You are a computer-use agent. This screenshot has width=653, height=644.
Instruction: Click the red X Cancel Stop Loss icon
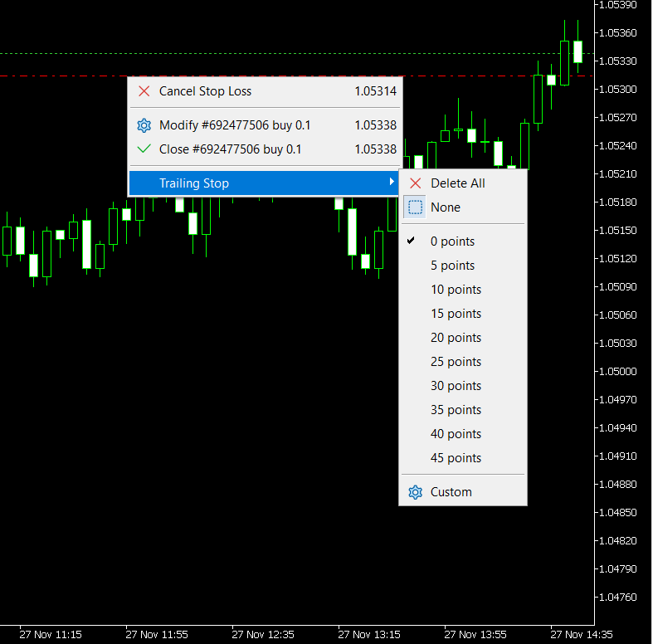point(144,91)
